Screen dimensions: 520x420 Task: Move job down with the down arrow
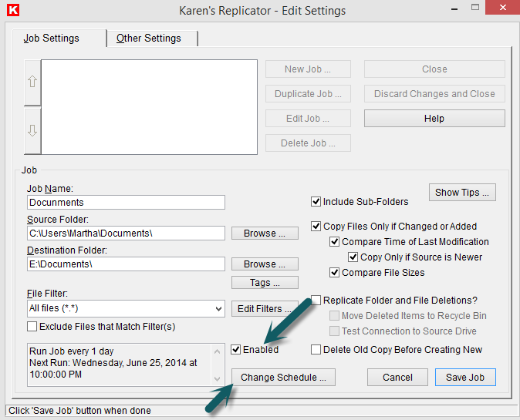[x=32, y=130]
